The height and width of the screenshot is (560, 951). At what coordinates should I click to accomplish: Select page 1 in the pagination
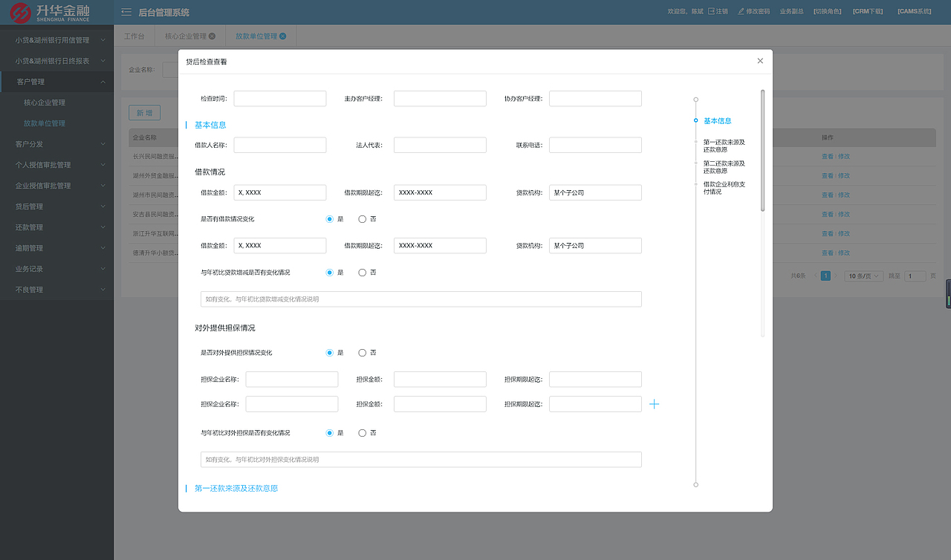point(825,276)
